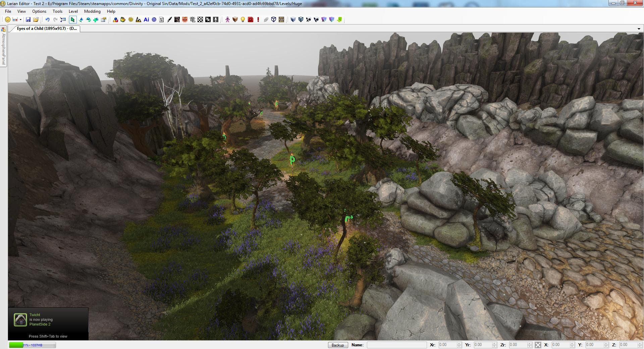Toggle the wireframe cube icon
Screen dimensions: 644x349
pos(274,20)
